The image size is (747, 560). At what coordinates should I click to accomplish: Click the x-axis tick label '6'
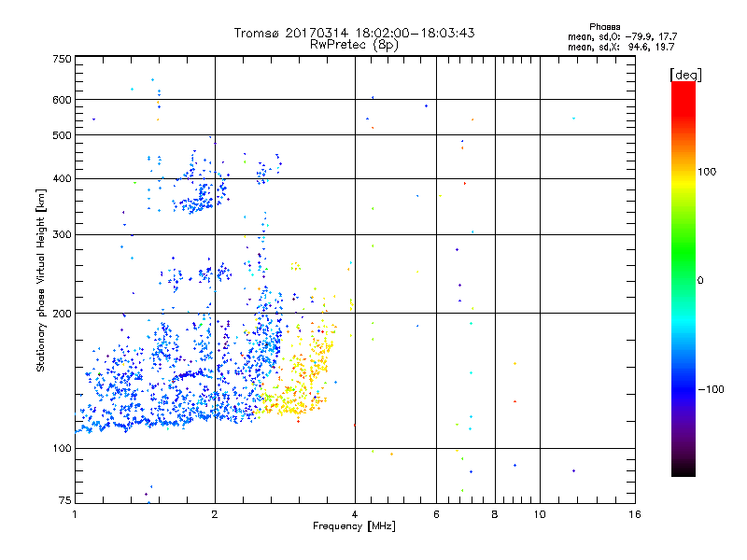point(436,514)
